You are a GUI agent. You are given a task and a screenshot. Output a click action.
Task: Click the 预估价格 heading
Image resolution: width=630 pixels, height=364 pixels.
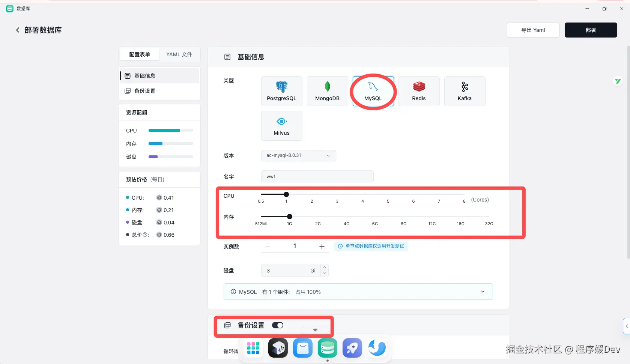tap(137, 179)
